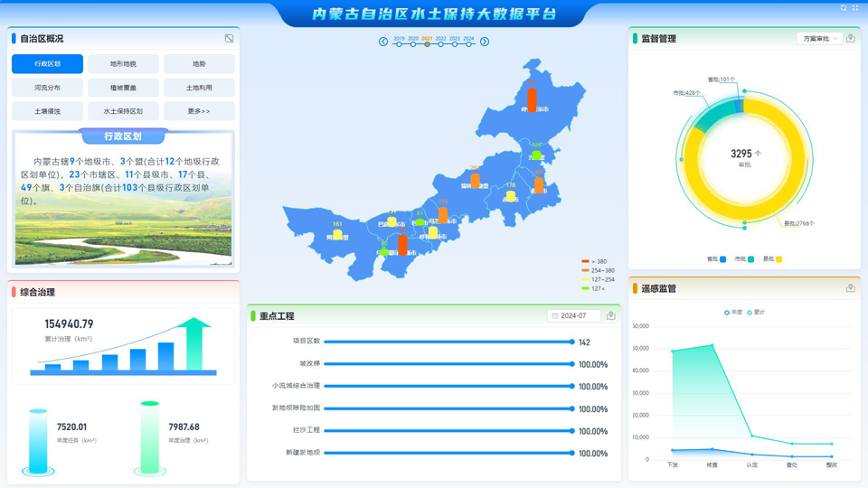The height and width of the screenshot is (488, 868).
Task: Select year 2023 on the timeline
Action: click(x=455, y=42)
